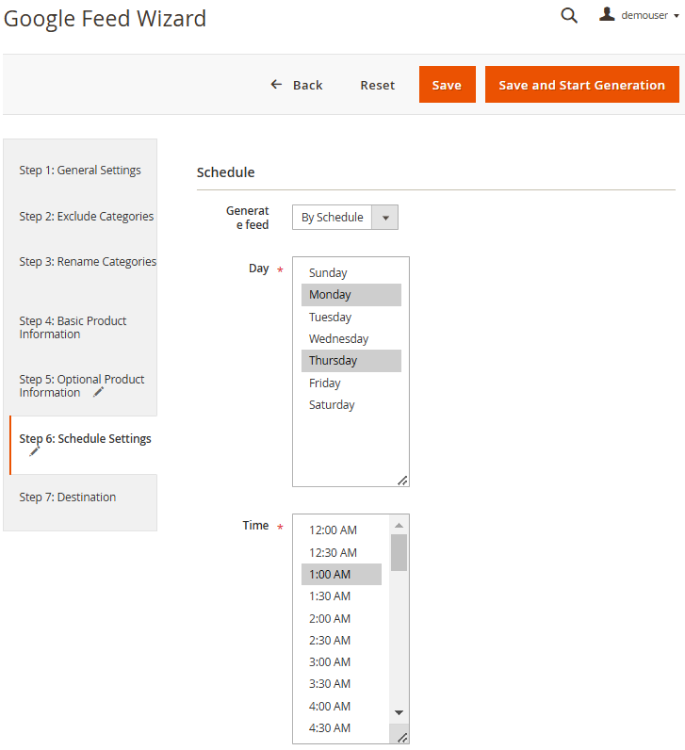Select Wednesday in the Day list

pyautogui.click(x=351, y=339)
